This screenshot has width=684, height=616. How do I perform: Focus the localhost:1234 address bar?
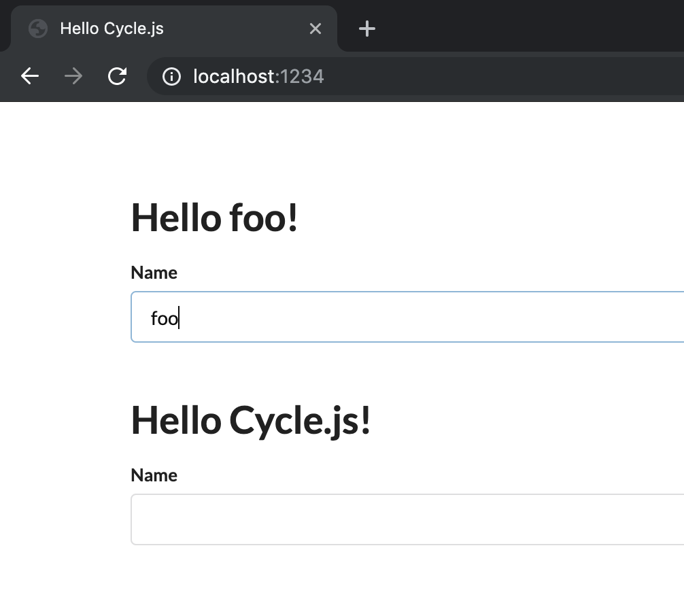[x=415, y=76]
